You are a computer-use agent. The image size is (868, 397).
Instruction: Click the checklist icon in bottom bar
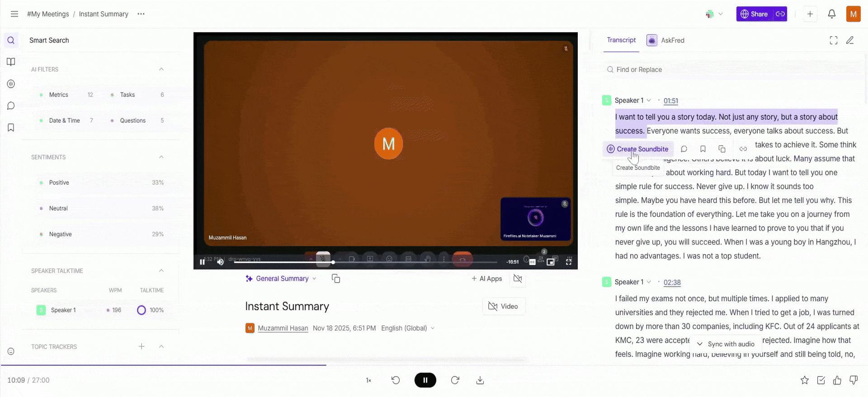click(821, 380)
